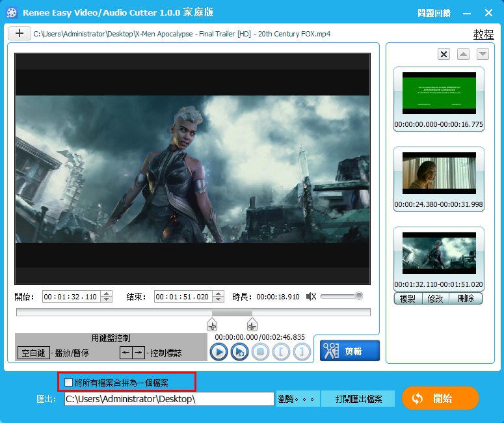Move clip up with up-arrow button

click(x=463, y=54)
